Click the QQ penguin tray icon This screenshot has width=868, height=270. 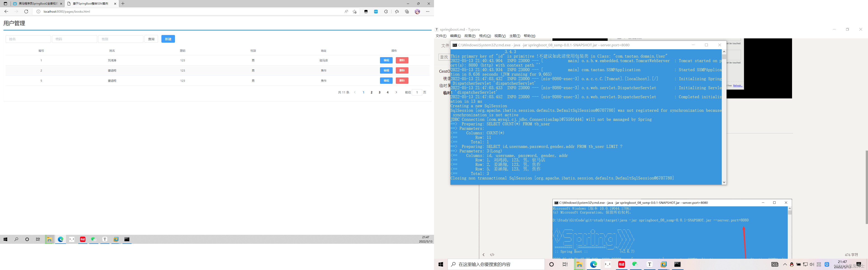tap(792, 265)
